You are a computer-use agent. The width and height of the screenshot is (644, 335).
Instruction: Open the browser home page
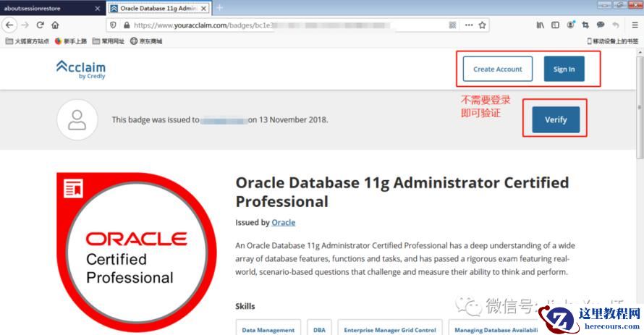point(55,25)
